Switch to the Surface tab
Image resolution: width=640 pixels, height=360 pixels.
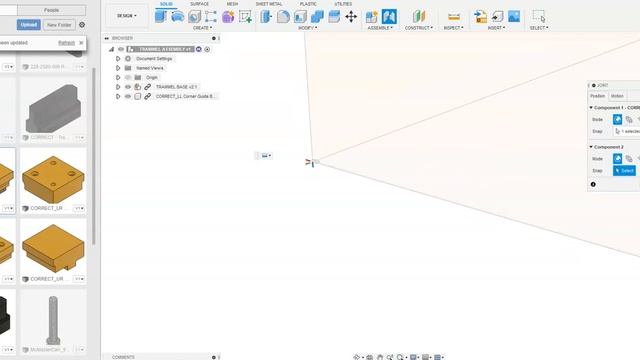[200, 4]
